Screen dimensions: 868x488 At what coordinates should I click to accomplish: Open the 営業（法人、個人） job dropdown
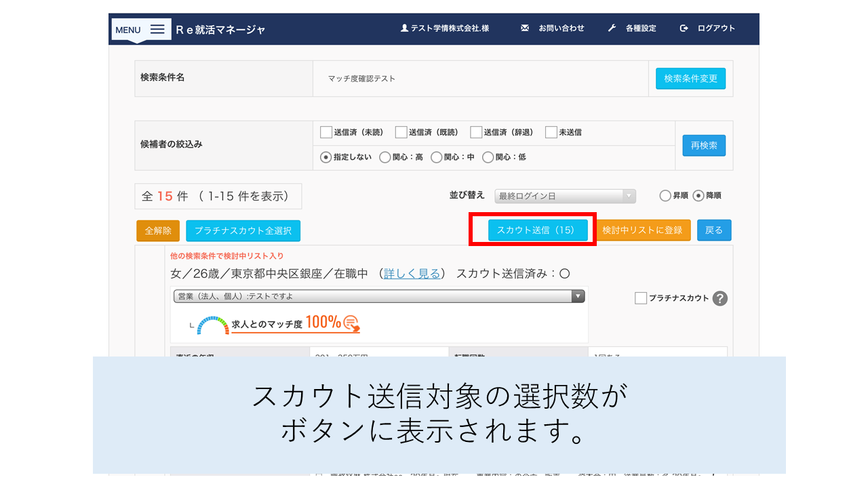pyautogui.click(x=379, y=296)
